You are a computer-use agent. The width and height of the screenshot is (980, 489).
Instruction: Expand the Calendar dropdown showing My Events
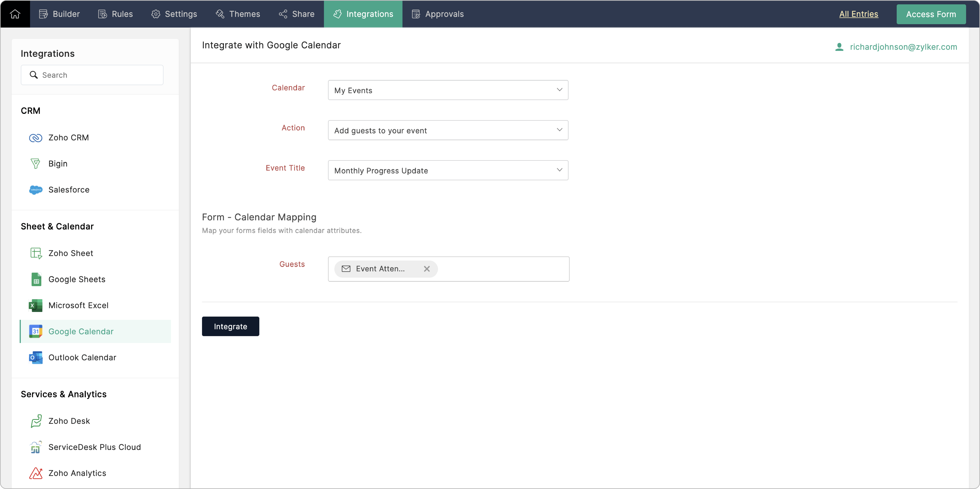pos(448,90)
